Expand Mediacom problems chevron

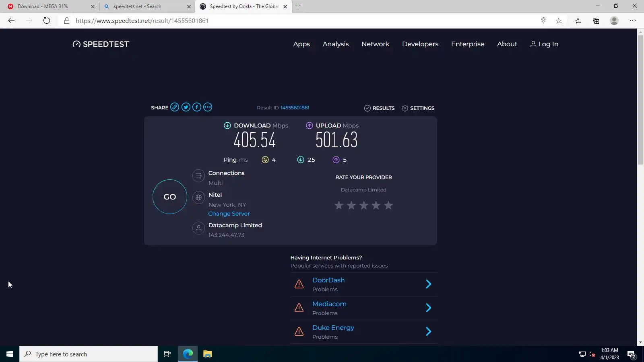pos(429,308)
